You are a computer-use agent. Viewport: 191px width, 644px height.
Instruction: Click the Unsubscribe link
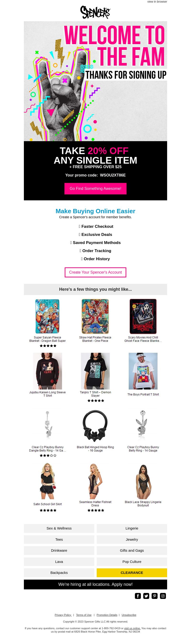129,615
